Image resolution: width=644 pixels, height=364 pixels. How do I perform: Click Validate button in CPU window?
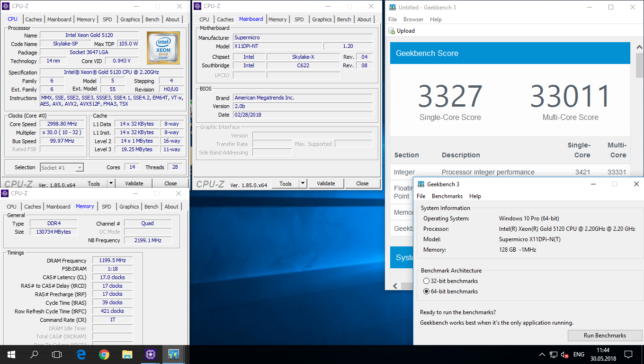134,183
